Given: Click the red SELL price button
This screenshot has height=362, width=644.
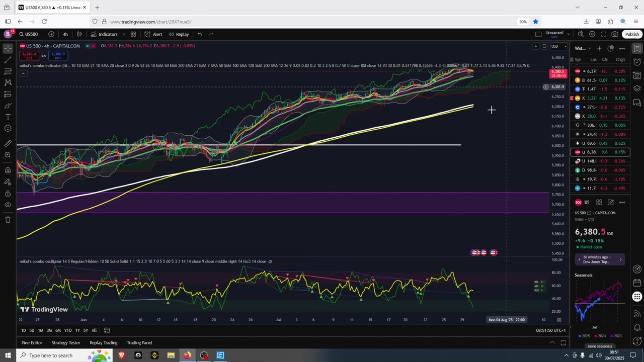Looking at the screenshot, I should click(x=29, y=55).
